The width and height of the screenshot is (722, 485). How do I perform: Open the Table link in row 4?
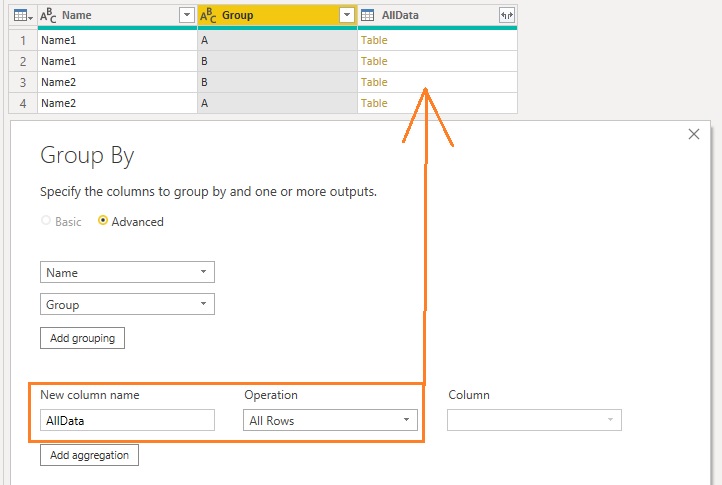tap(374, 103)
